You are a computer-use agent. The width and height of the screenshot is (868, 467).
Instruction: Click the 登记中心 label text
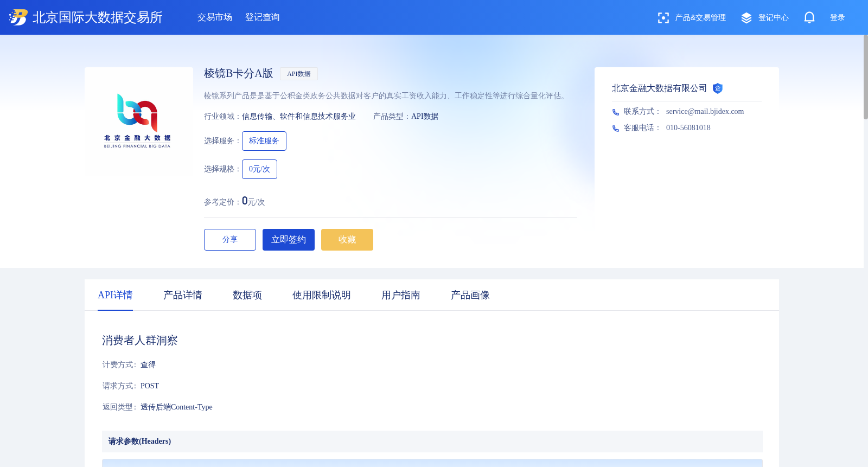[774, 18]
